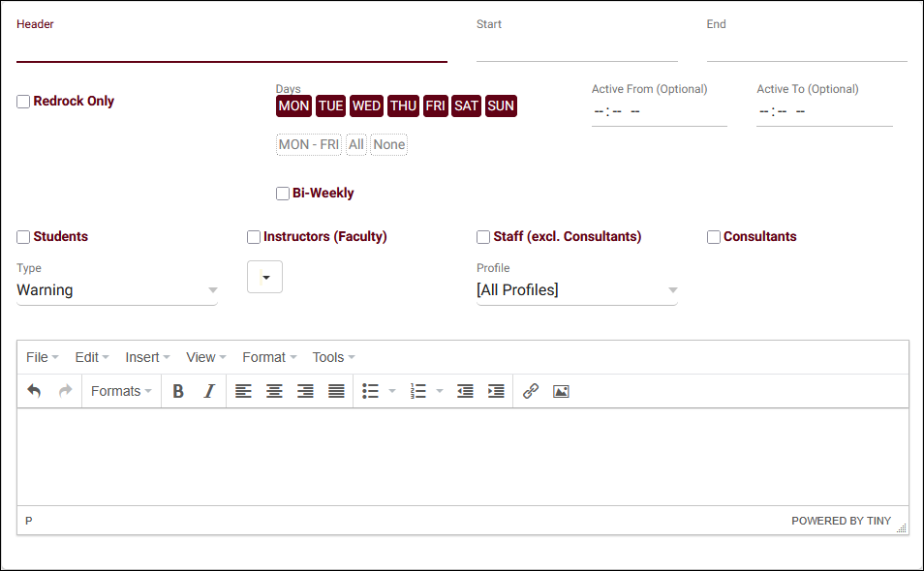Click the insert image icon
The image size is (924, 571).
coord(561,391)
